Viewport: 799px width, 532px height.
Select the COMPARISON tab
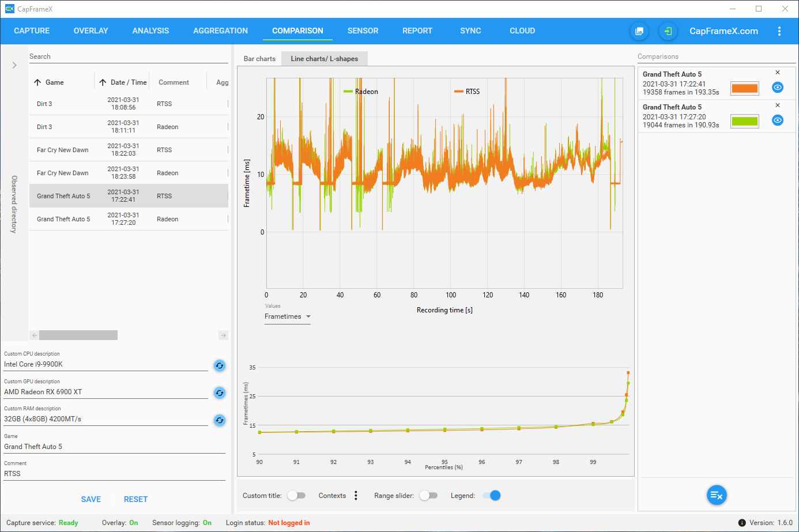(297, 31)
